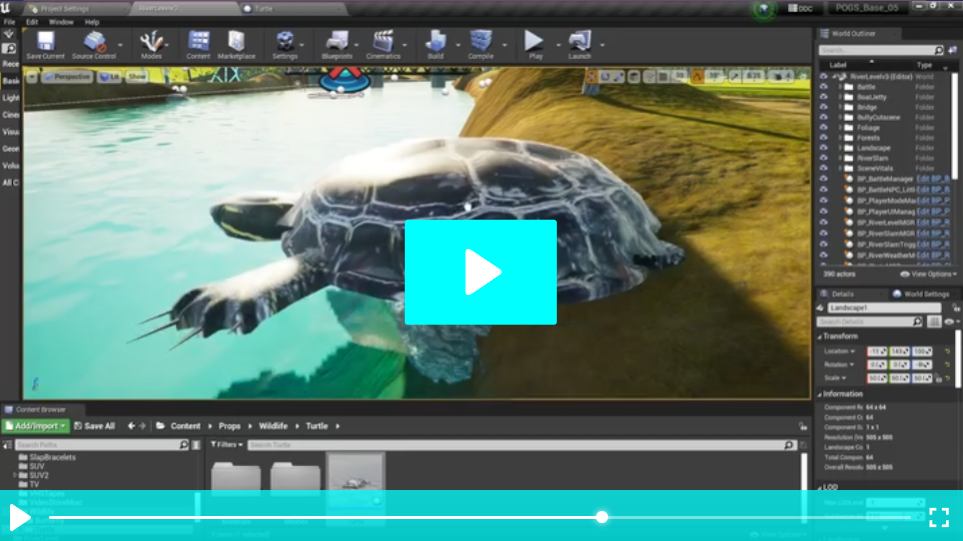
Task: Click the video progress slider handle
Action: click(602, 517)
